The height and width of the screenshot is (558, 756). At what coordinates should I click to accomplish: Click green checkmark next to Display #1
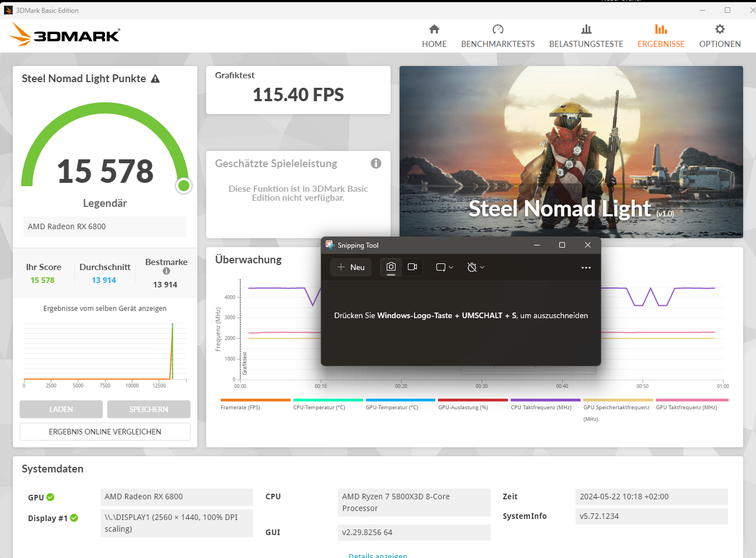click(x=74, y=518)
